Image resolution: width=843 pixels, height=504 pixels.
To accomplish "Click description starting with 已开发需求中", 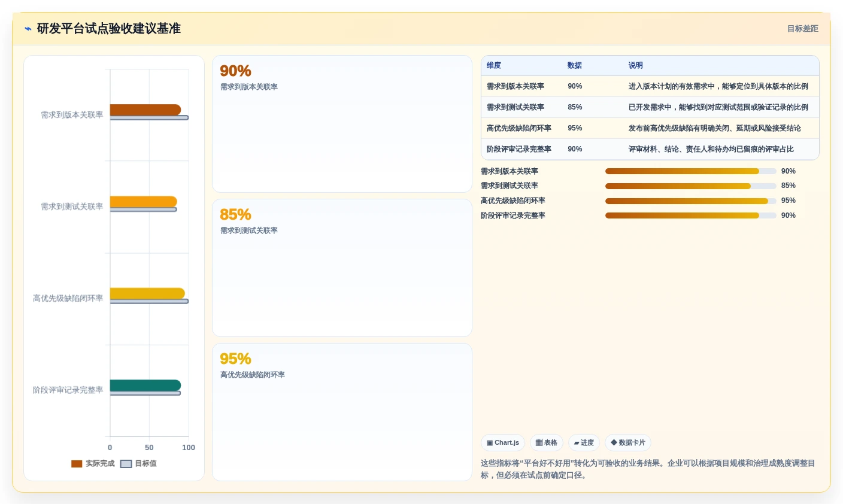I will (x=718, y=107).
